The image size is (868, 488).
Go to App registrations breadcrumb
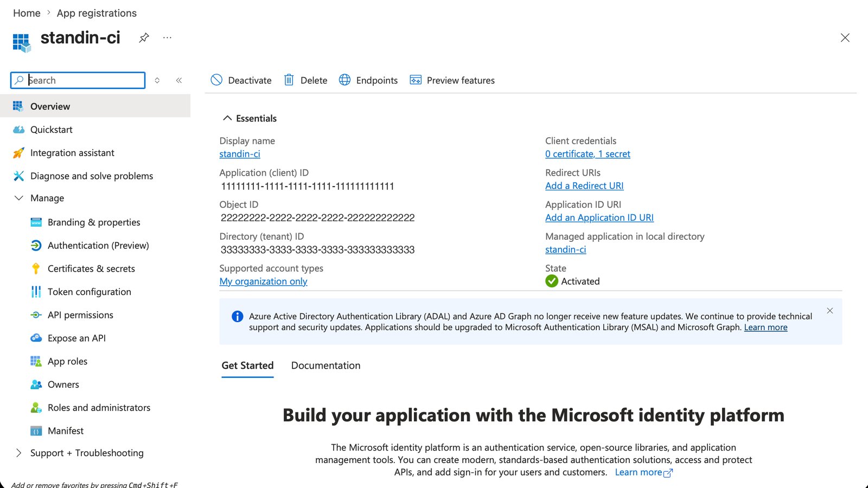[97, 13]
